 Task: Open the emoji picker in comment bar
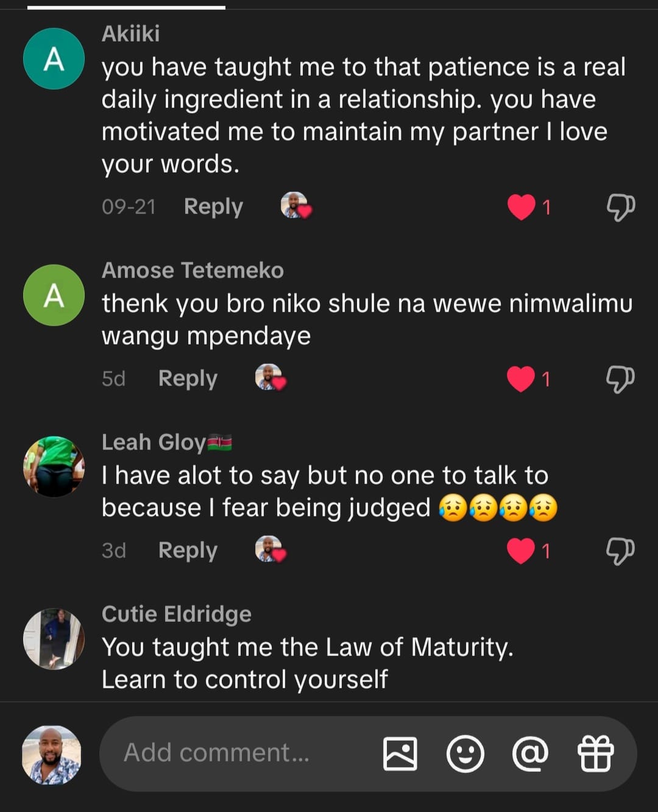click(x=465, y=753)
